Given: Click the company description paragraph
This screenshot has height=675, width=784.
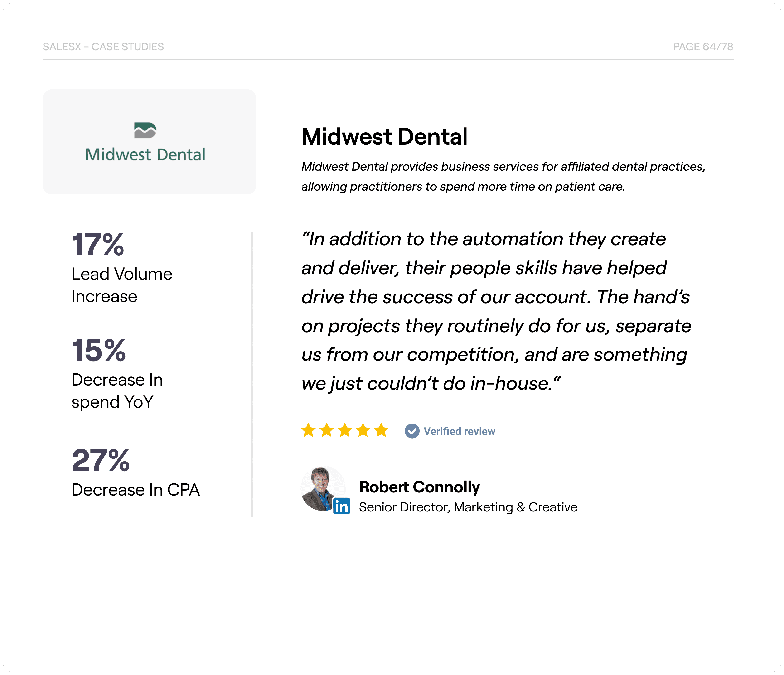Looking at the screenshot, I should pyautogui.click(x=503, y=177).
